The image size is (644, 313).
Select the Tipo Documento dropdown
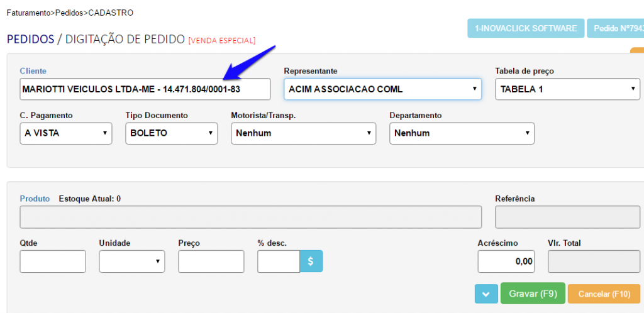pyautogui.click(x=171, y=133)
